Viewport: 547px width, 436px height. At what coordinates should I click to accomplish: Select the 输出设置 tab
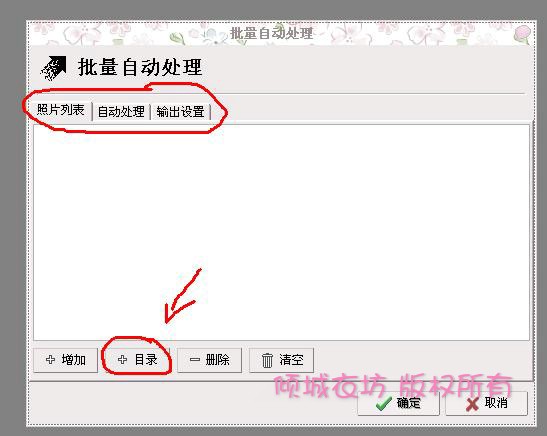[x=180, y=112]
